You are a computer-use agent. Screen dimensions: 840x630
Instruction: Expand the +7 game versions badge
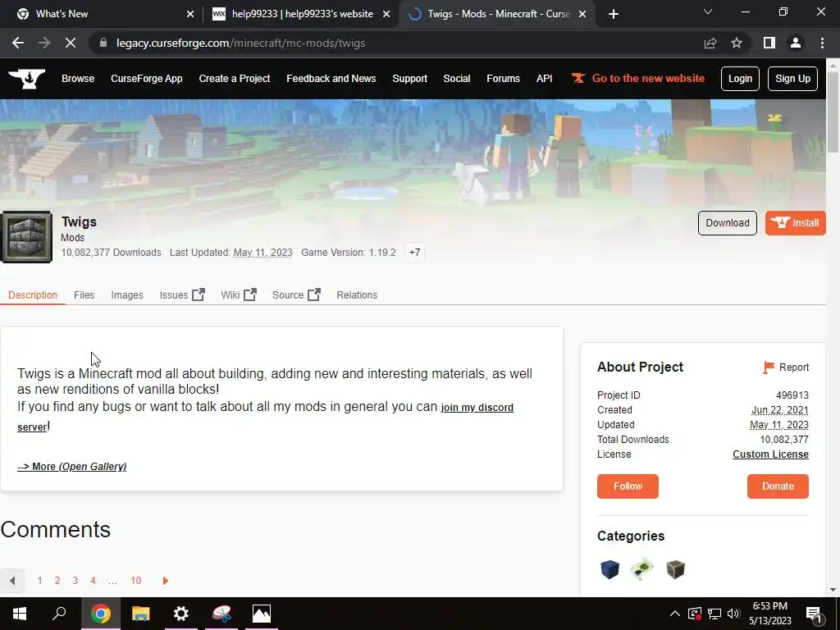(x=414, y=253)
